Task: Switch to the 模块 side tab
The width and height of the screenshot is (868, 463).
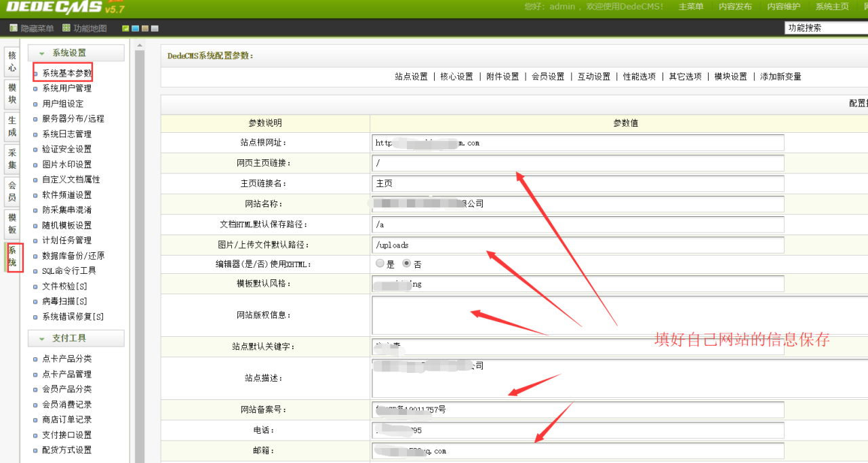Action: click(12, 94)
